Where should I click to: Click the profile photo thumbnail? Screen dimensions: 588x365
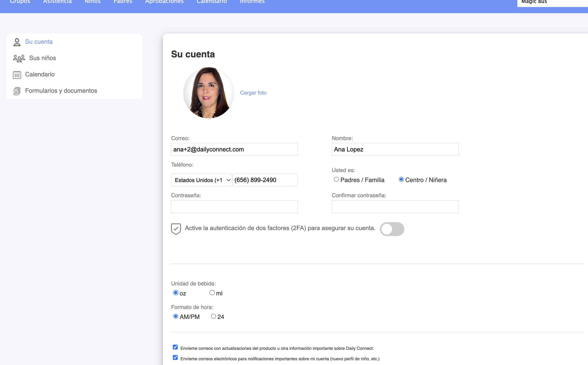(208, 93)
